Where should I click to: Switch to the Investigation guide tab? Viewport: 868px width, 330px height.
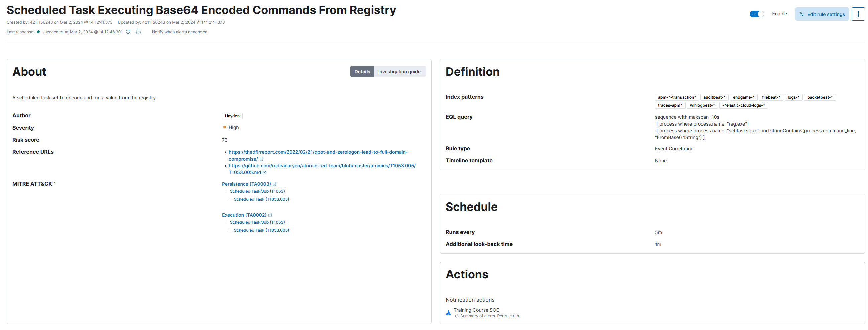399,72
